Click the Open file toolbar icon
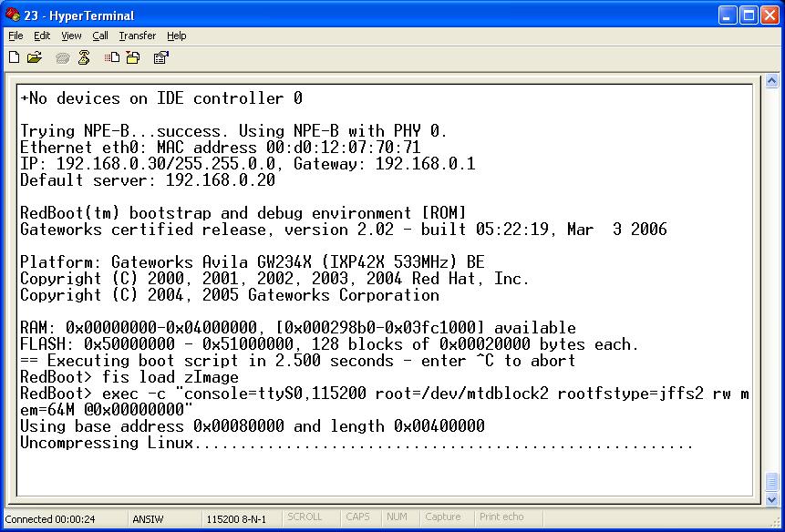The width and height of the screenshot is (785, 532). (34, 58)
